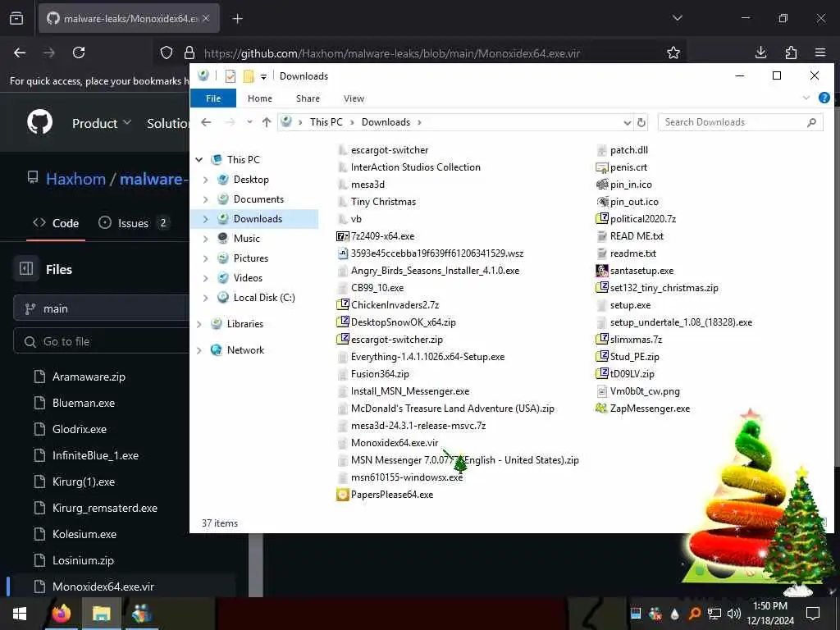840x630 pixels.
Task: Open Explorer help icon
Action: click(824, 98)
